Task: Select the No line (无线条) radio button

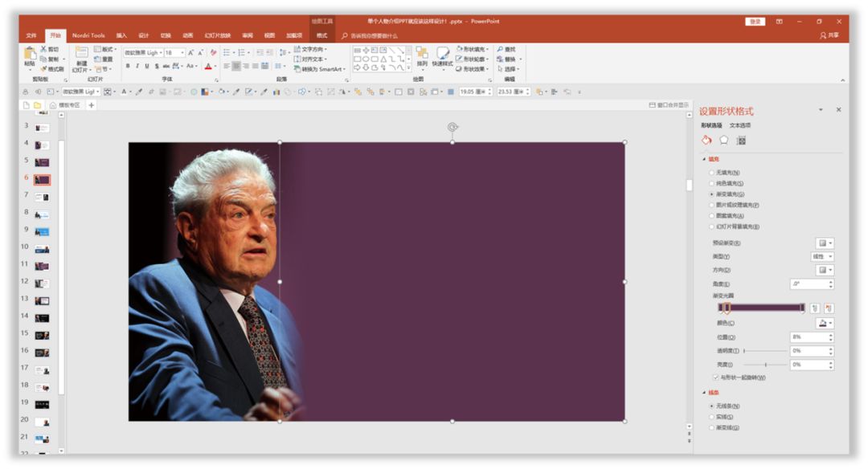Action: coord(712,406)
